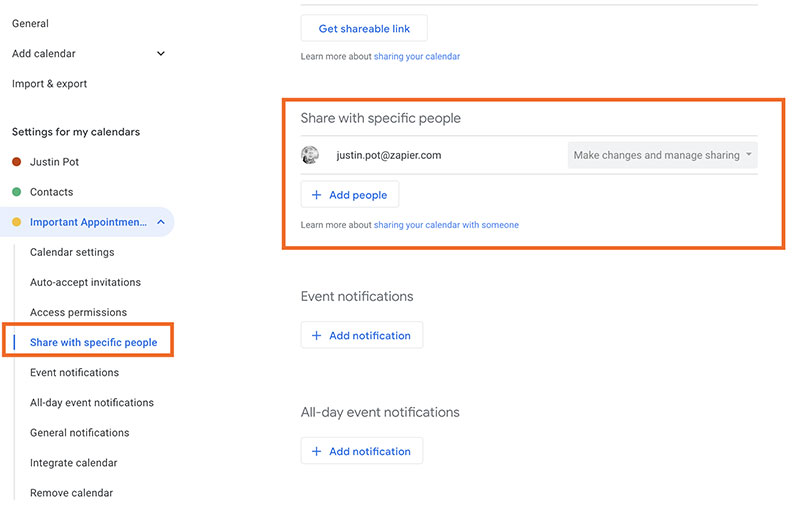Screen dimensions: 800x507
Task: Open the sharing your calendar help link
Action: click(x=417, y=57)
